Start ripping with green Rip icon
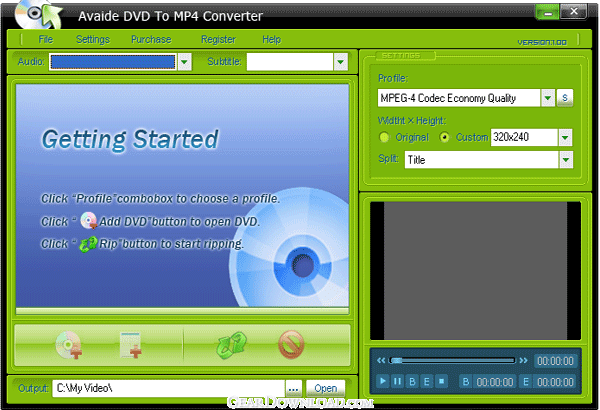 point(231,345)
